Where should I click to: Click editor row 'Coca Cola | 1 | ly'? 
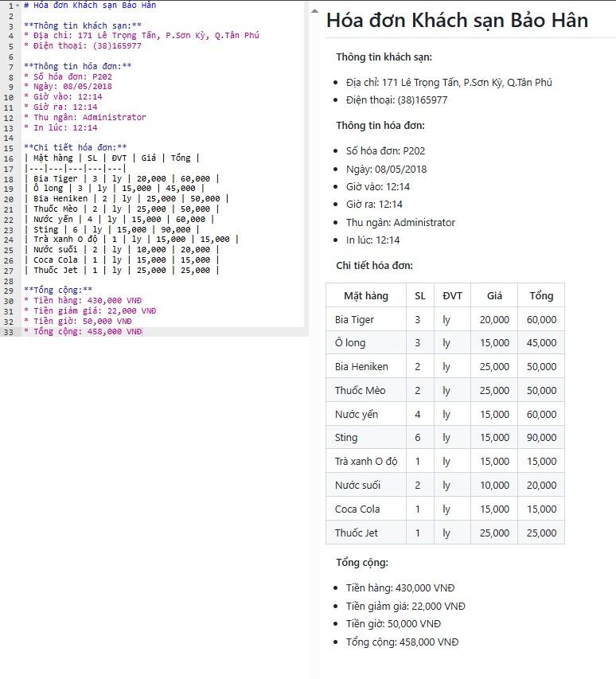[x=122, y=260]
